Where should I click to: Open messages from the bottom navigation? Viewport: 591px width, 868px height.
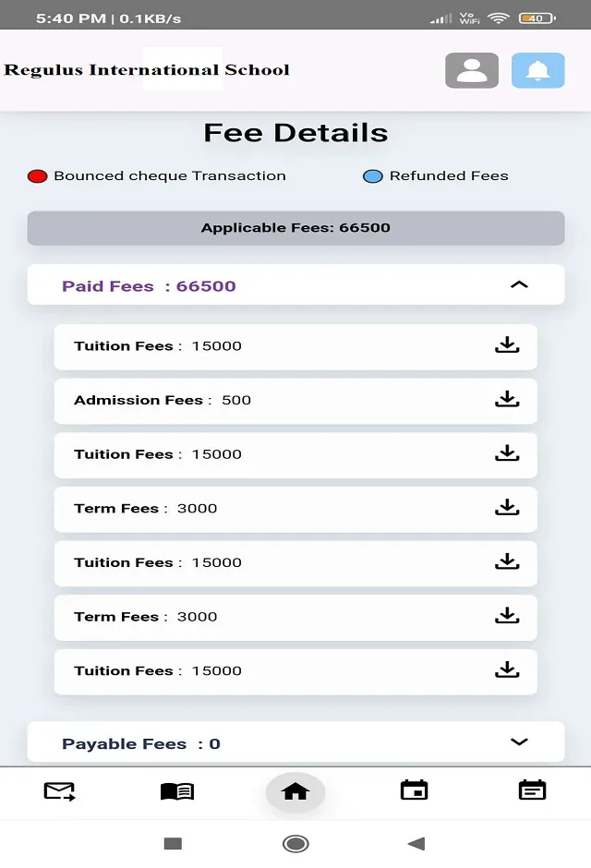click(x=59, y=791)
